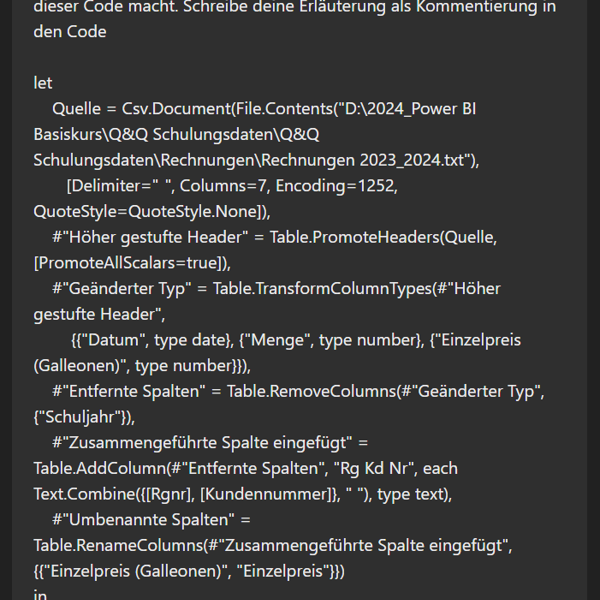600x600 pixels.
Task: Click the "Schuljahr" column name
Action: coord(83,417)
